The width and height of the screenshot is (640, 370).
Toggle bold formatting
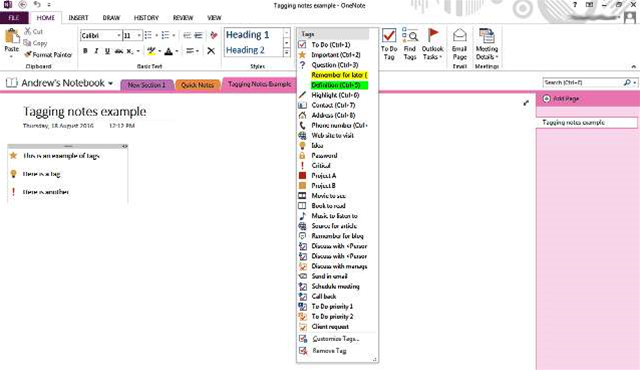(x=85, y=51)
